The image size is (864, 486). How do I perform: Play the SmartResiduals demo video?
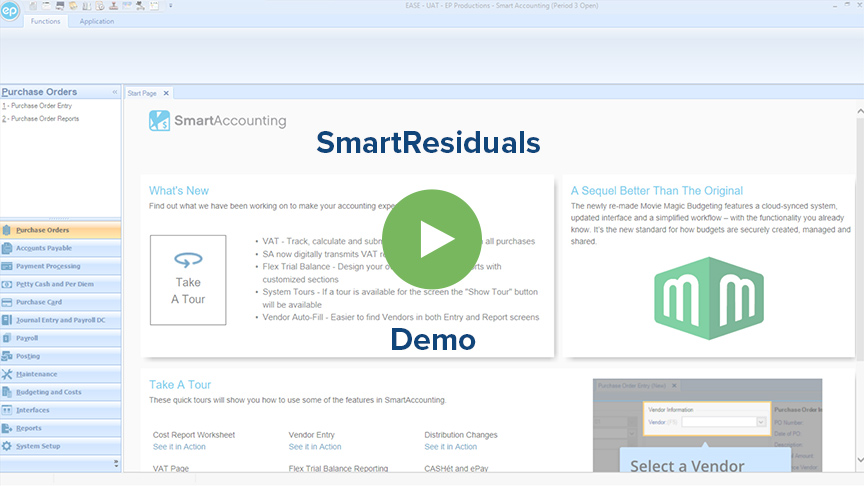(432, 238)
